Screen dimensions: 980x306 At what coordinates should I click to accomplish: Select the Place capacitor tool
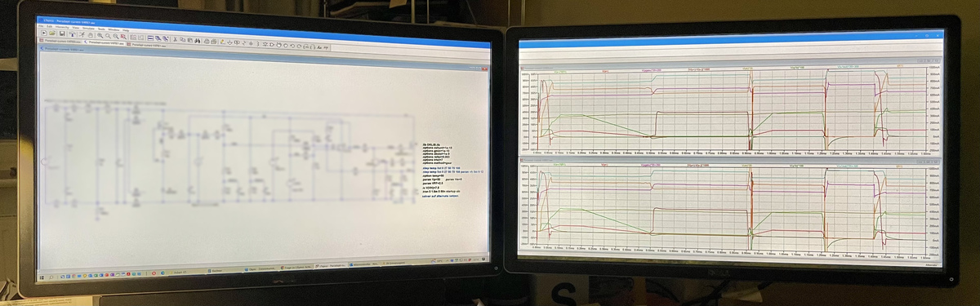tap(251, 43)
